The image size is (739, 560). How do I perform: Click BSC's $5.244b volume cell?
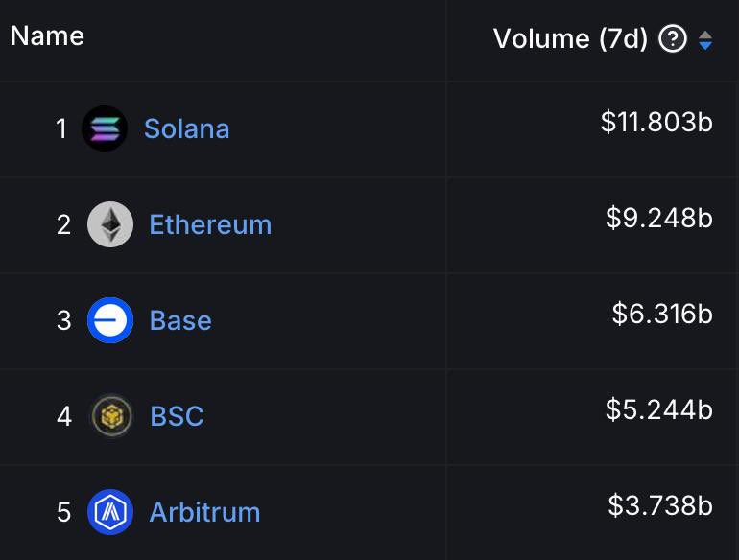658,409
